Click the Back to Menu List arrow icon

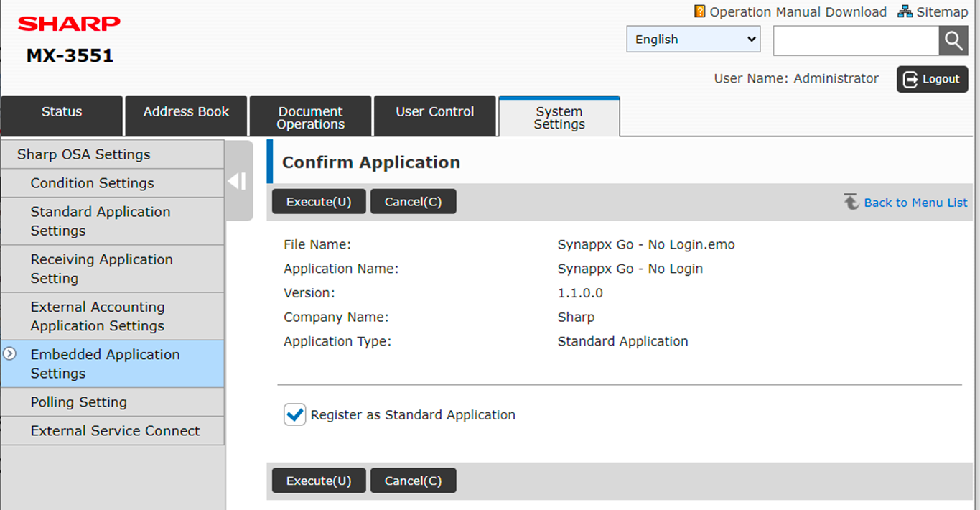(x=851, y=202)
